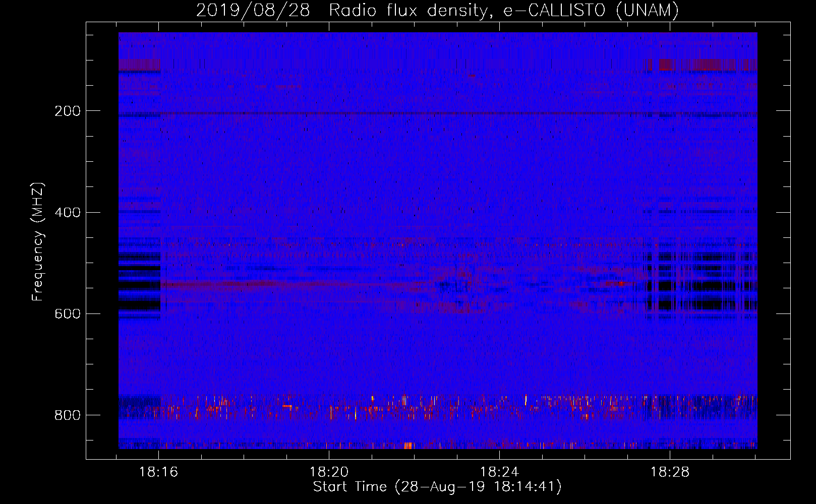This screenshot has height=504, width=816.
Task: Click the 18:24 time tick label
Action: coord(499,472)
